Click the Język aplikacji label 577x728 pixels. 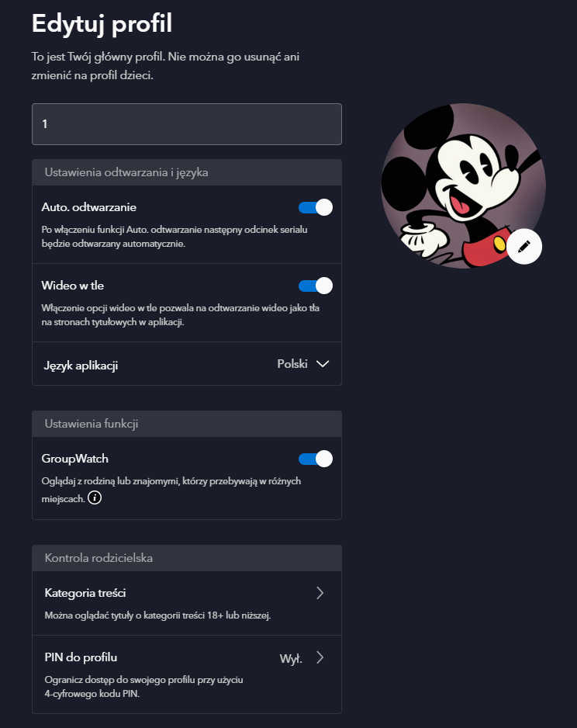81,366
